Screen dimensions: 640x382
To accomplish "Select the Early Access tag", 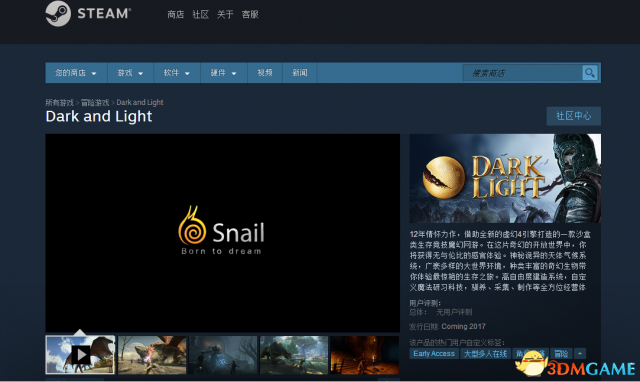I will click(434, 353).
